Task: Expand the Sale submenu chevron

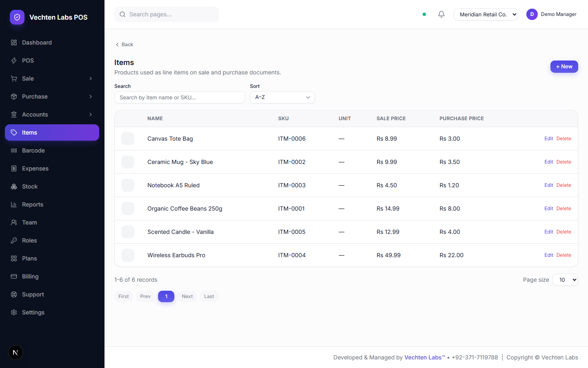Action: [x=91, y=79]
